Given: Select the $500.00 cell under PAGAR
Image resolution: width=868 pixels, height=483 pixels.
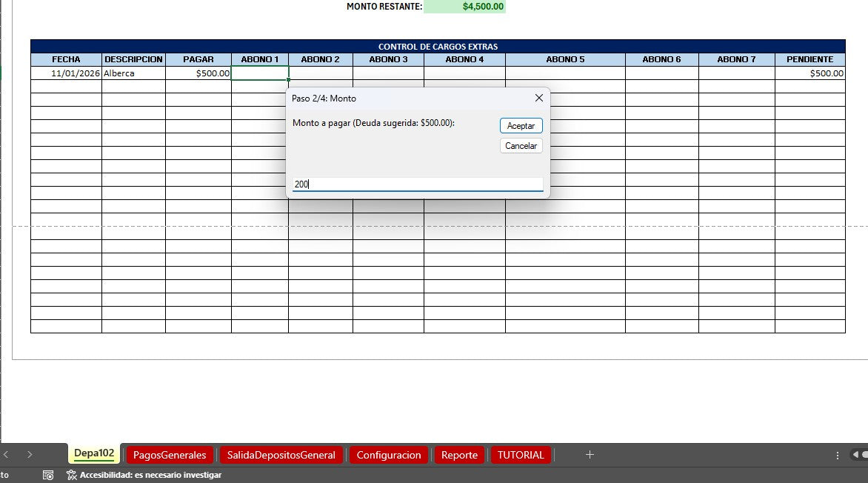Looking at the screenshot, I should click(x=198, y=73).
